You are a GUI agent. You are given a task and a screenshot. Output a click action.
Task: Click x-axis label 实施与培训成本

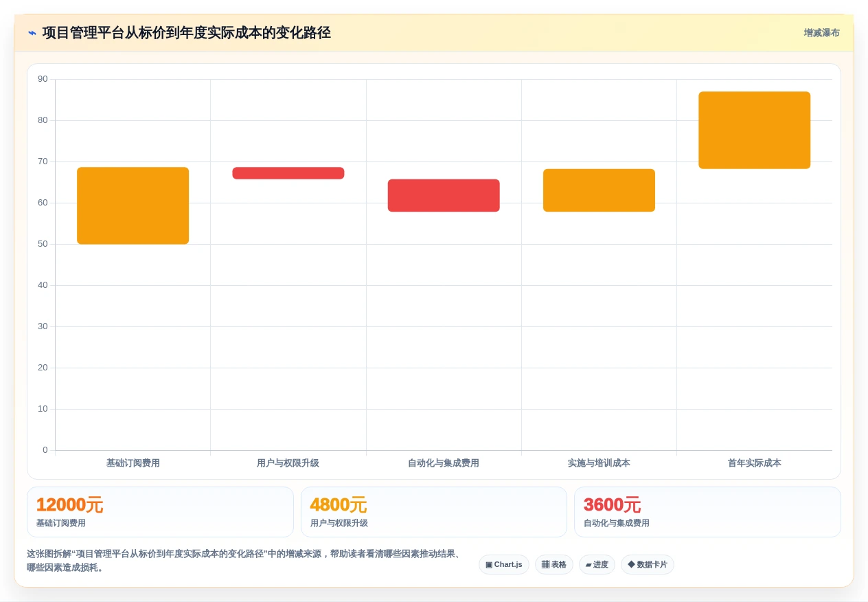coord(599,463)
